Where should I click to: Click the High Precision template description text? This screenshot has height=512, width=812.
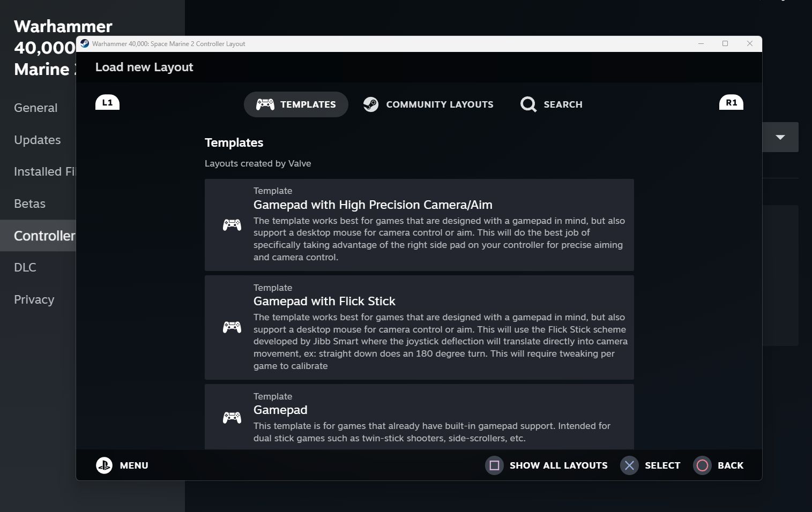point(439,239)
